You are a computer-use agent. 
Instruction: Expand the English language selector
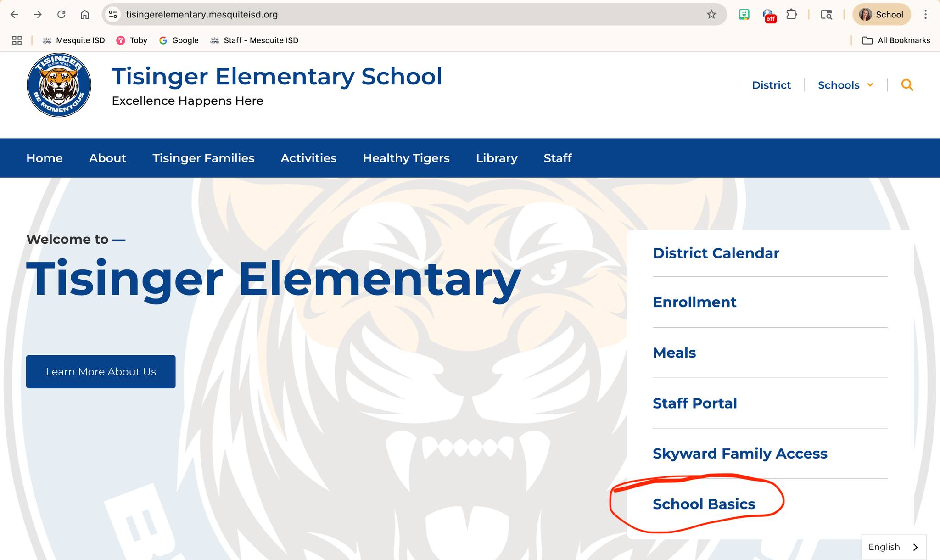[x=894, y=547]
